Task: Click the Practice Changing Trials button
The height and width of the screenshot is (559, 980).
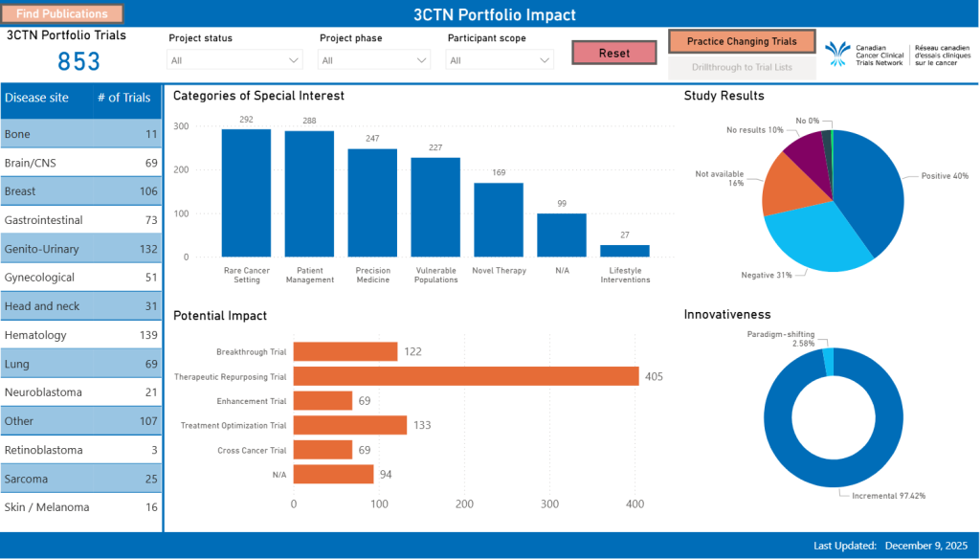Action: tap(742, 42)
